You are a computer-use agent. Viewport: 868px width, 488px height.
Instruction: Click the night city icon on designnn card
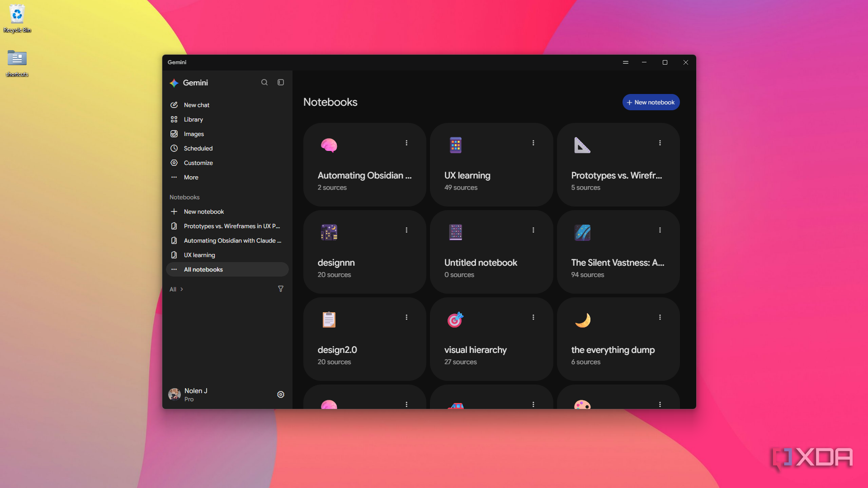click(329, 232)
